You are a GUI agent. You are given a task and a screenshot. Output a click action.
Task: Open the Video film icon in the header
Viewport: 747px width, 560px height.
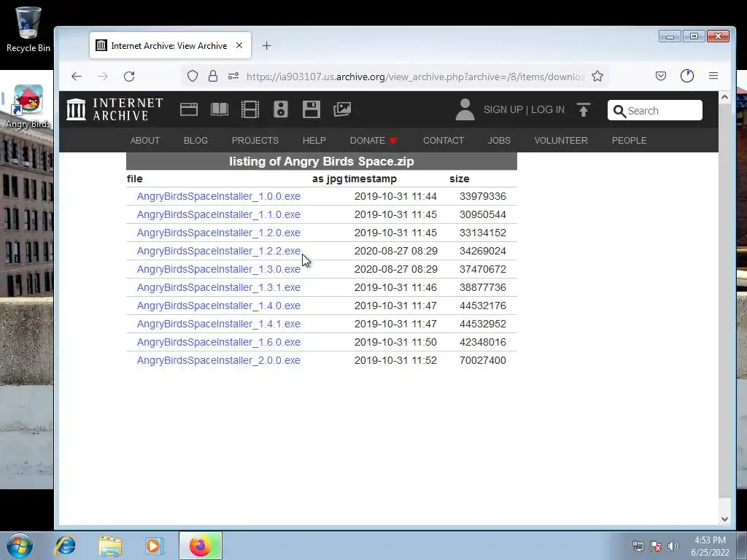(250, 109)
